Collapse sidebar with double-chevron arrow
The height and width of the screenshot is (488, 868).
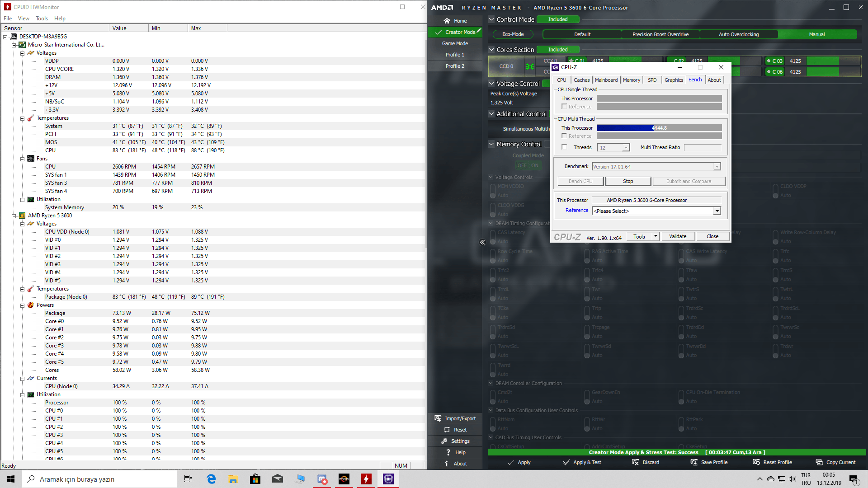[x=482, y=242]
